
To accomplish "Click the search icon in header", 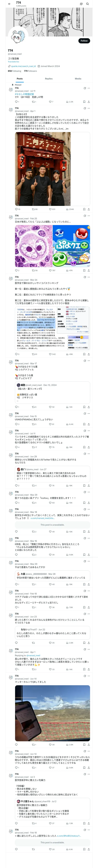I will click(88, 4).
